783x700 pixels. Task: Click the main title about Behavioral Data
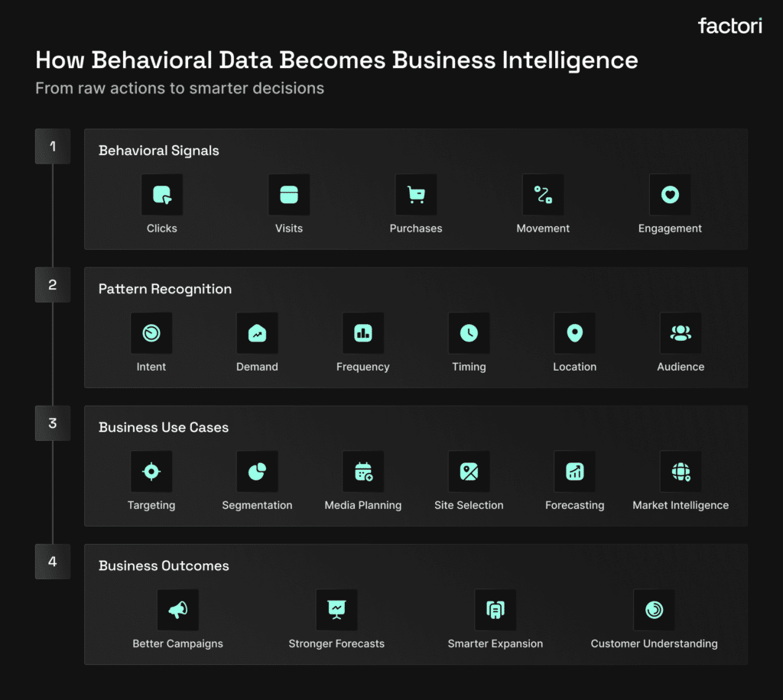tap(336, 60)
